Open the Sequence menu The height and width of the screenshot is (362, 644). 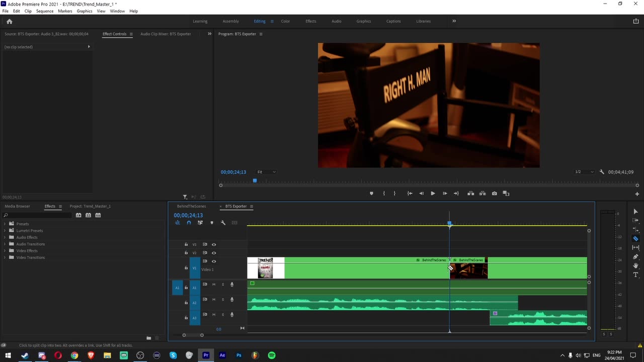tap(45, 11)
